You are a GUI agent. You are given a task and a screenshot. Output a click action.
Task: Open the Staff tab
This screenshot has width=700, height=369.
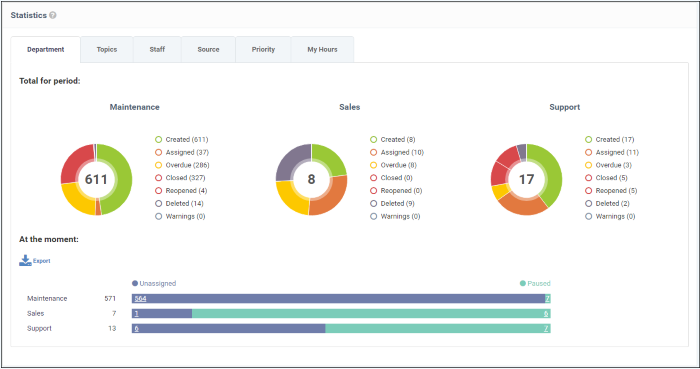click(x=157, y=50)
